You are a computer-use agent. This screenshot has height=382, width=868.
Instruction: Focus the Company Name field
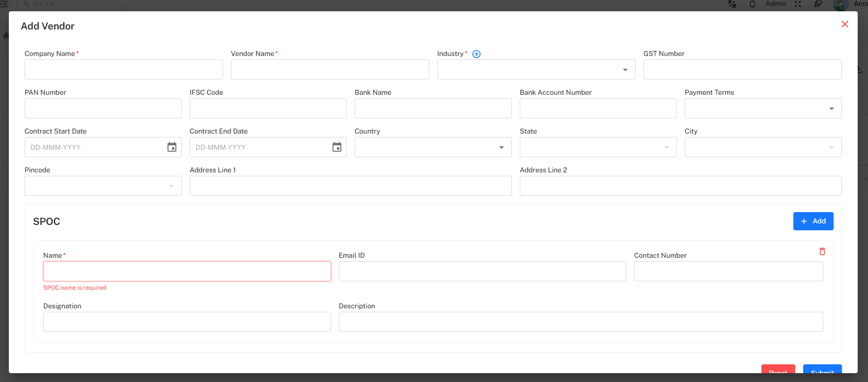[123, 70]
